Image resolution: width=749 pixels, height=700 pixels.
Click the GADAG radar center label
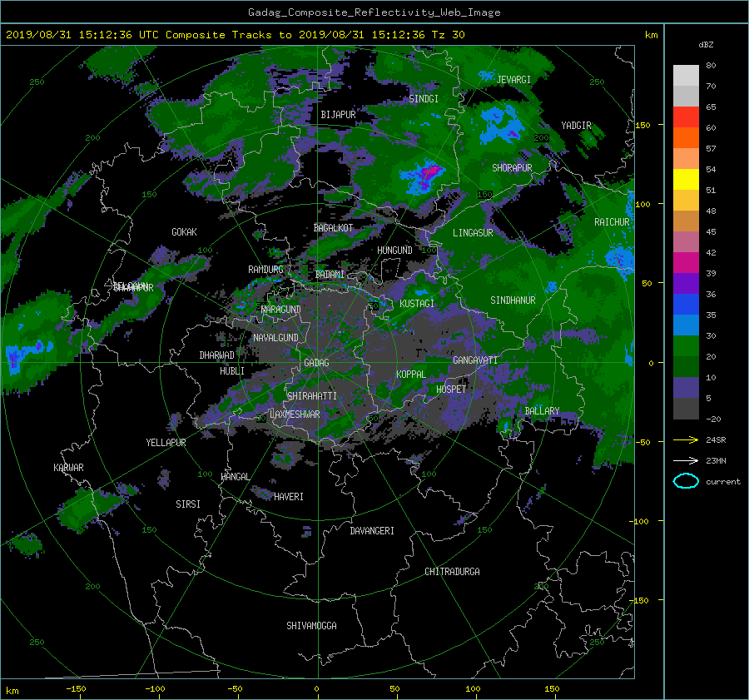point(317,363)
